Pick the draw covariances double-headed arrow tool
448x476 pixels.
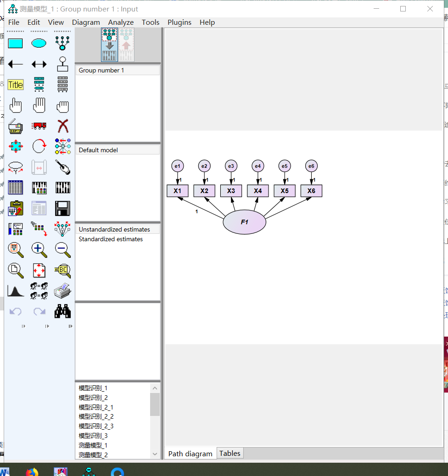tap(39, 64)
